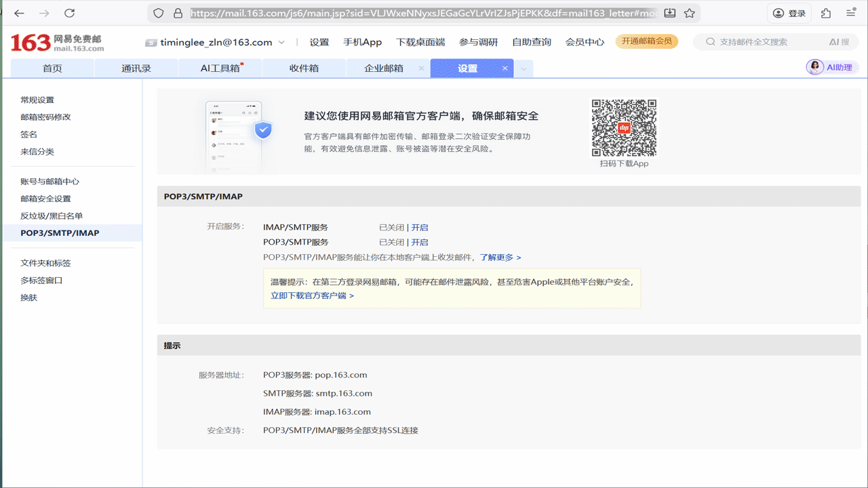
Task: Click 开启 for POP3/SMTP服务
Action: (420, 242)
